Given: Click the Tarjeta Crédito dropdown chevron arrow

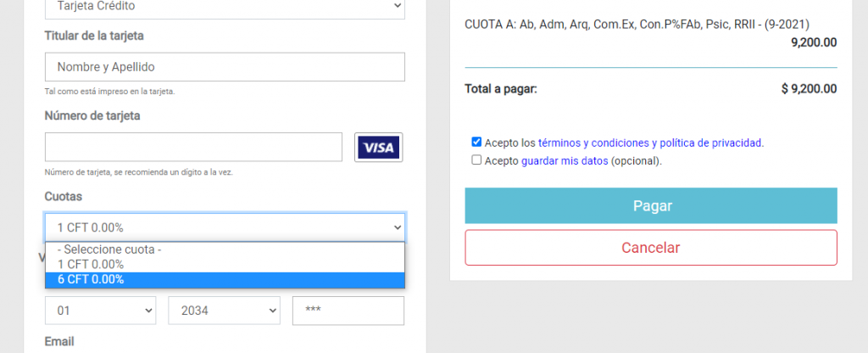Looking at the screenshot, I should (397, 6).
